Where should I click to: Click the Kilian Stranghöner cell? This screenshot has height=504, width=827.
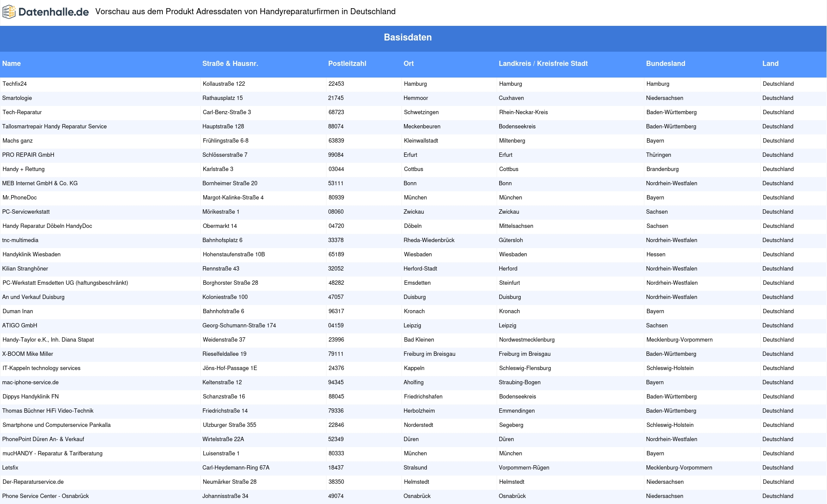(25, 269)
